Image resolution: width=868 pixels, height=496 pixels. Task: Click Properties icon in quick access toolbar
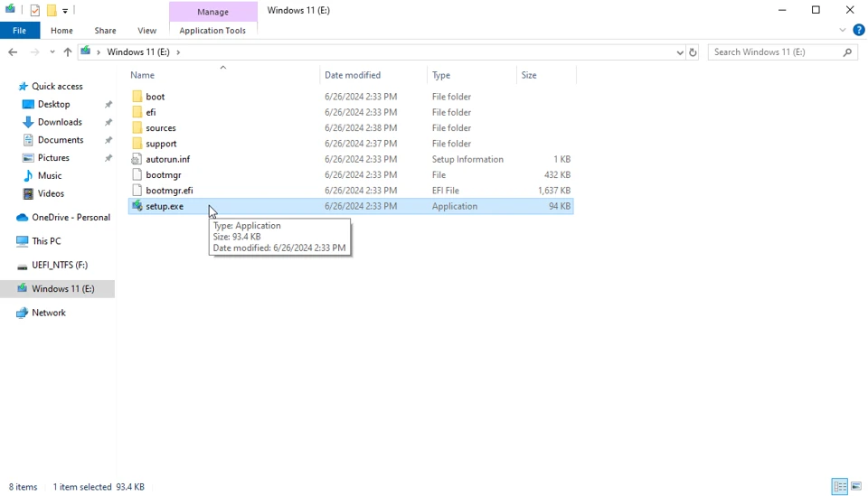click(34, 11)
